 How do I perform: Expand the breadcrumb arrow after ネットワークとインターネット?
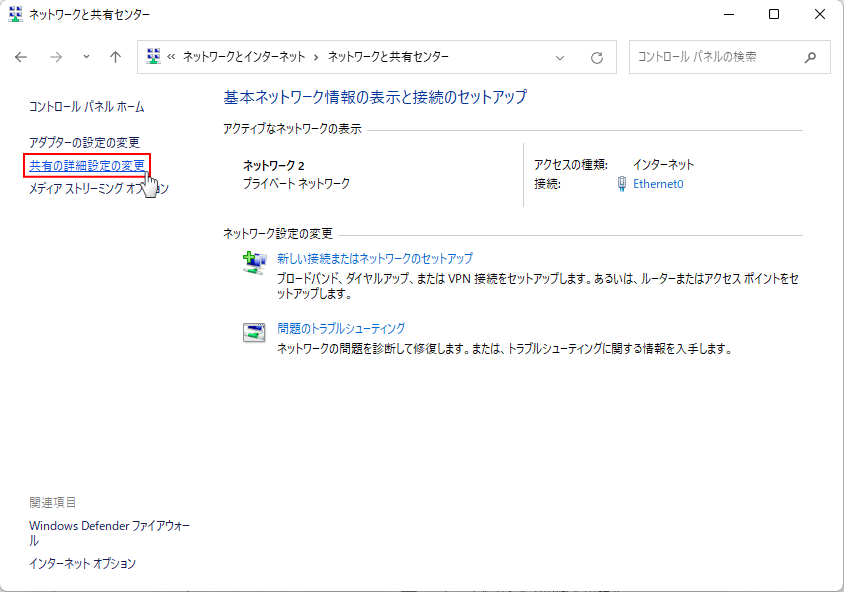point(316,57)
